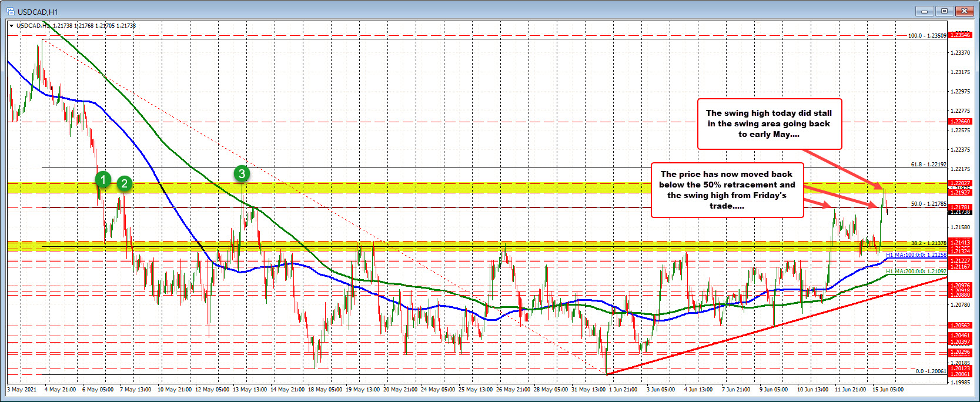The width and height of the screenshot is (980, 402).
Task: Click the red 1.23546 price level tag
Action: [x=961, y=35]
